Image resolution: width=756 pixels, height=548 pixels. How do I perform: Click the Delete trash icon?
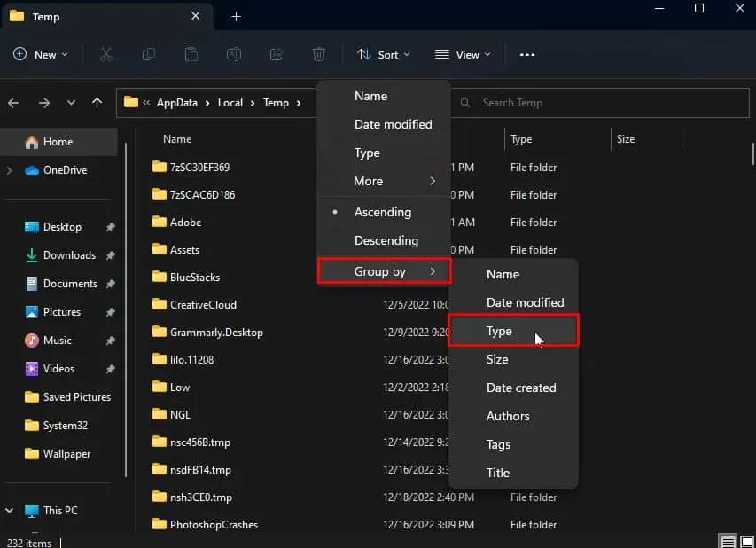[x=319, y=54]
